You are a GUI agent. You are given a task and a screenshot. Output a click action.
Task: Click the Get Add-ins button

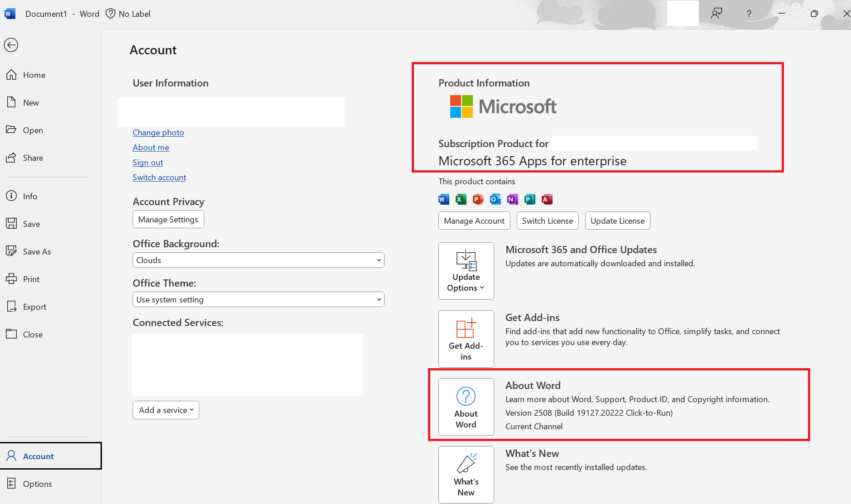tap(466, 339)
